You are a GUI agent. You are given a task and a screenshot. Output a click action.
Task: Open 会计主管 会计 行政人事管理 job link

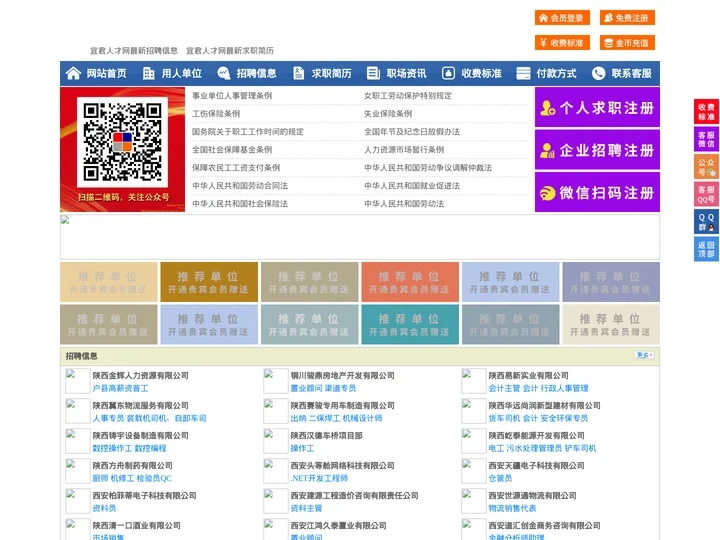538,388
